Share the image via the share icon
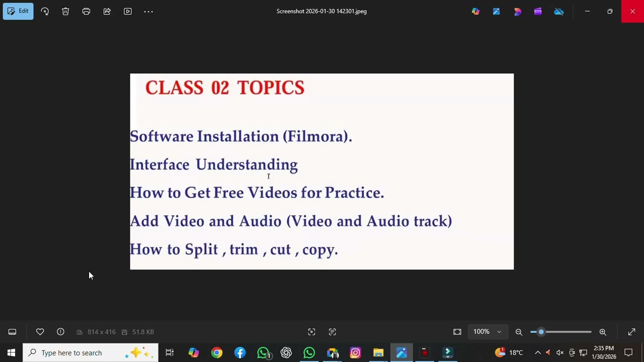Viewport: 644px width, 362px height. (107, 11)
